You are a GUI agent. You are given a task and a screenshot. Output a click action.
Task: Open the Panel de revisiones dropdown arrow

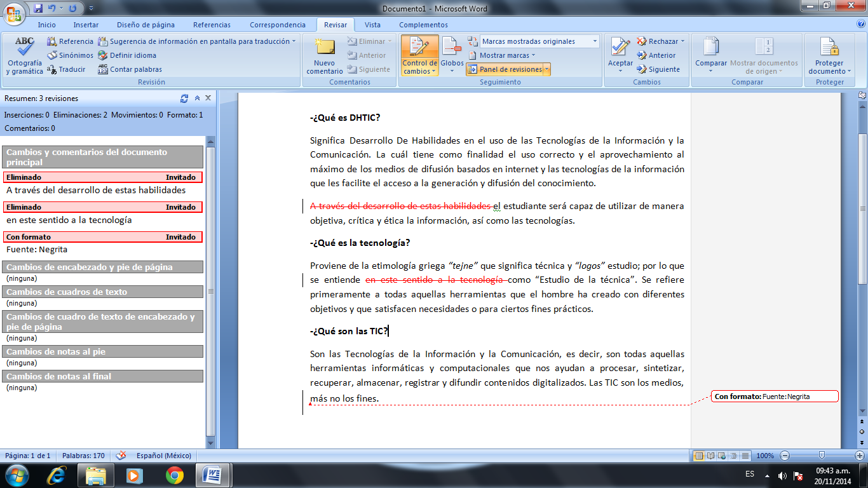pyautogui.click(x=547, y=69)
